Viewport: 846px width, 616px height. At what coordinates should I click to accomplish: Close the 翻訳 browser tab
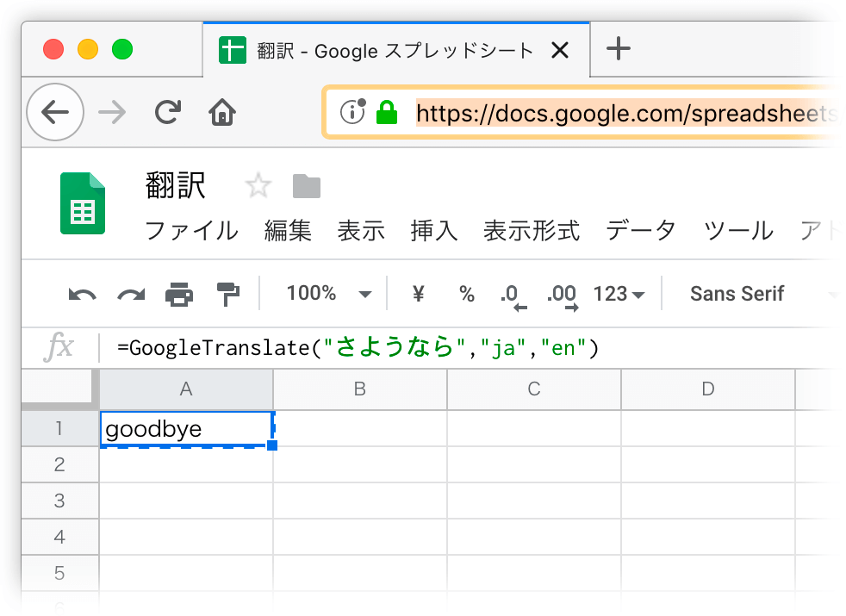tap(560, 50)
